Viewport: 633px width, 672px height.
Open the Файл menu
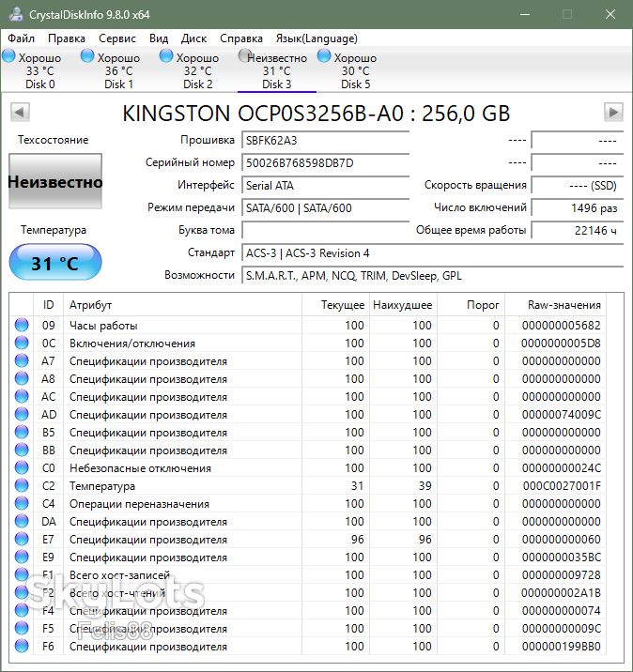(x=21, y=38)
